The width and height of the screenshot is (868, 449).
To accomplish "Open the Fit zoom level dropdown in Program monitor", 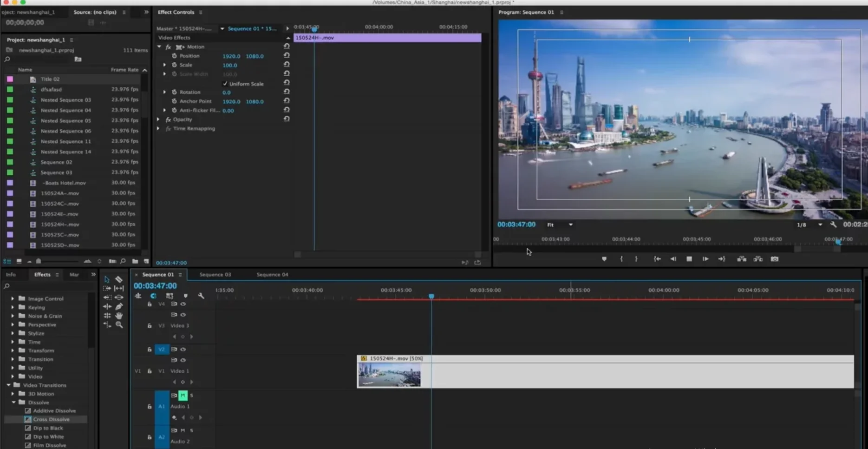I will pos(560,224).
